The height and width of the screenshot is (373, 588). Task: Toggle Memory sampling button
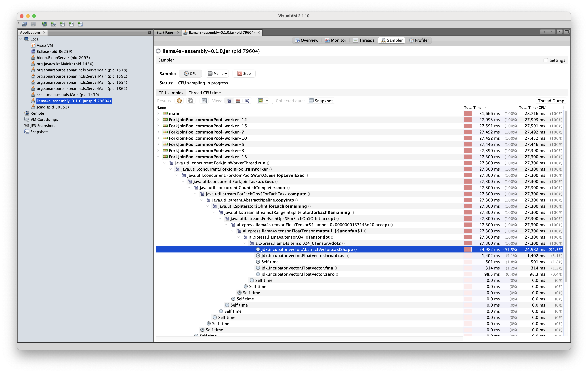coord(217,74)
